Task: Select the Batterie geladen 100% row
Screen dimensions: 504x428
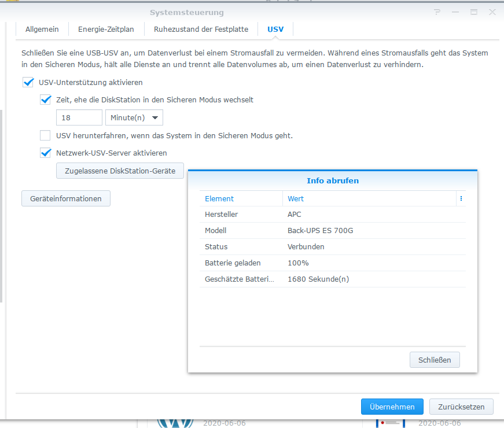Action: (333, 263)
